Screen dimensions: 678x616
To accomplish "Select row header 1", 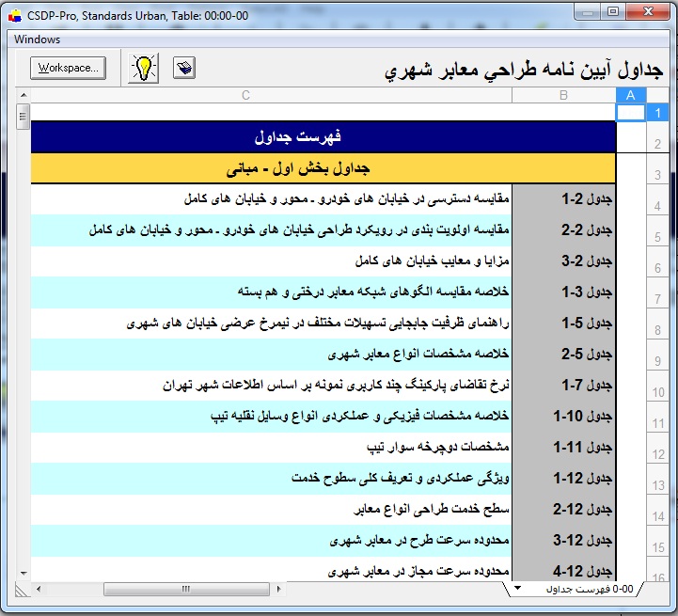I will [657, 113].
